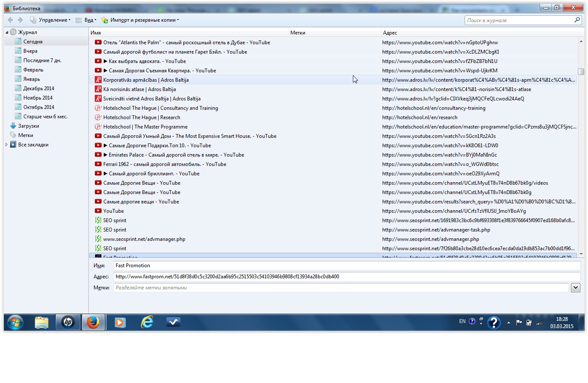Screen dimensions: 588x383
Task: Open Метки in the sidebar
Action: click(26, 135)
